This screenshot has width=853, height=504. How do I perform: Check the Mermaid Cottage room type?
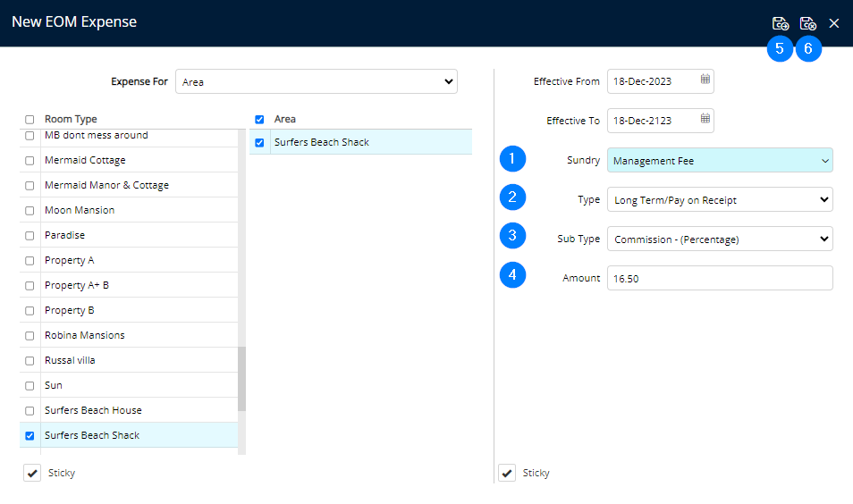coord(30,161)
